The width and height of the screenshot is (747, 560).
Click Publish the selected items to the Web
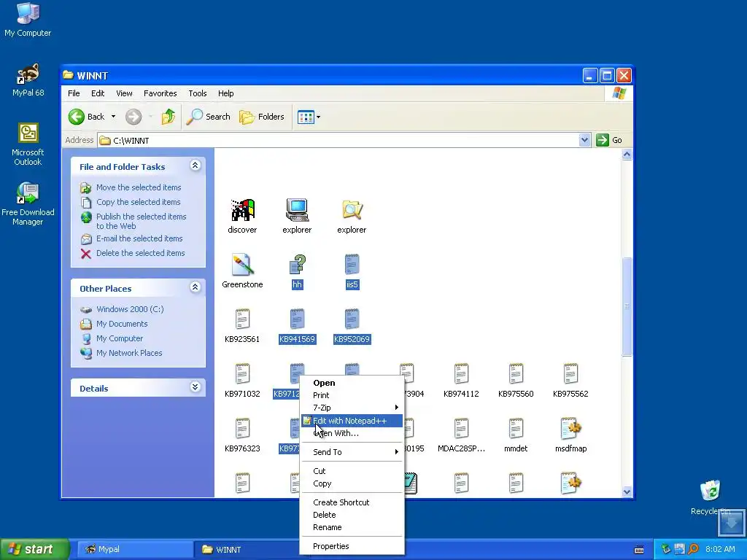coord(141,221)
